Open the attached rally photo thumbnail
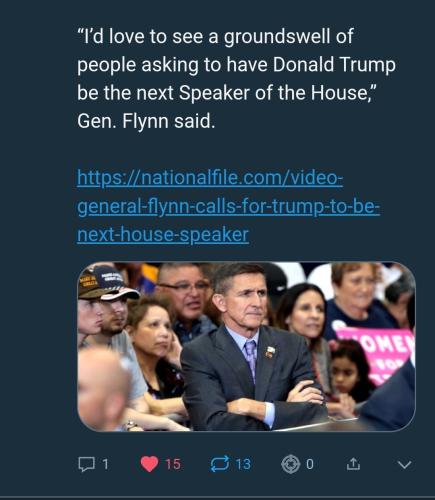This screenshot has height=500, width=435. (246, 347)
